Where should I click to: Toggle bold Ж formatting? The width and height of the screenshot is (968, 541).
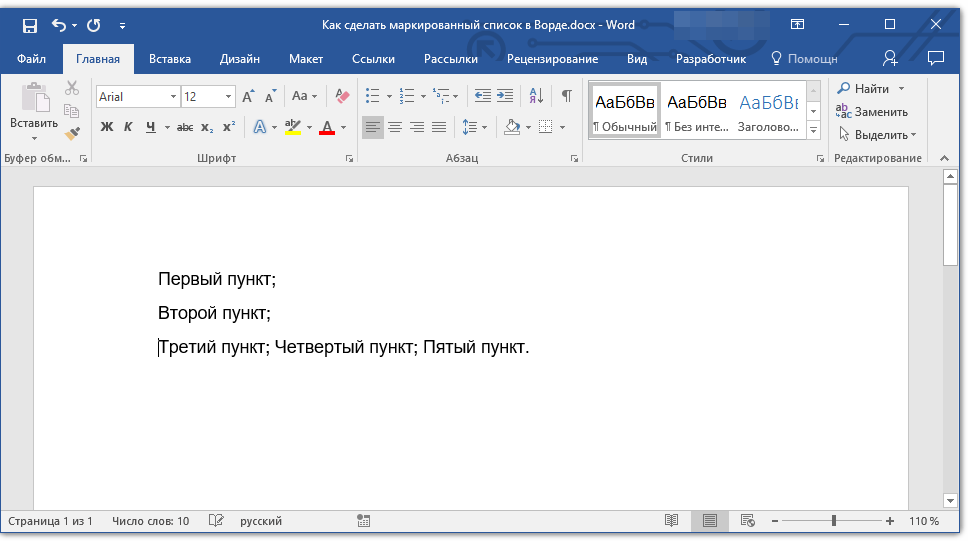tap(107, 127)
